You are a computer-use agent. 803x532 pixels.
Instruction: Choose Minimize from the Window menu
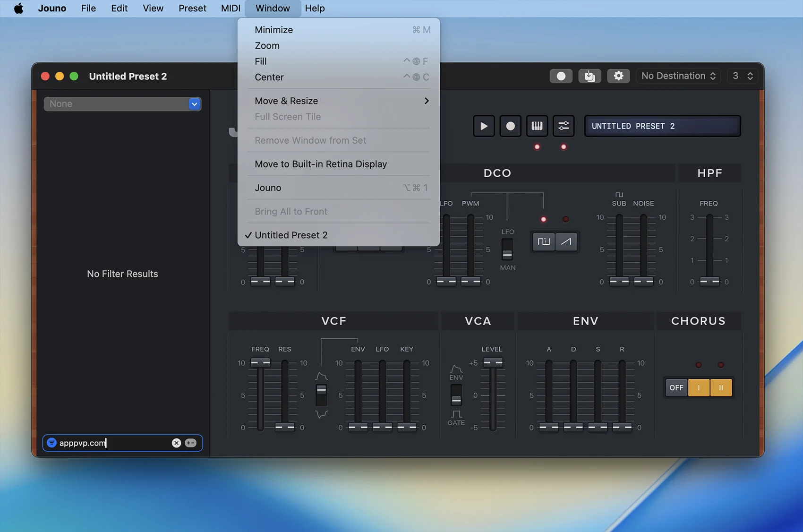click(274, 30)
